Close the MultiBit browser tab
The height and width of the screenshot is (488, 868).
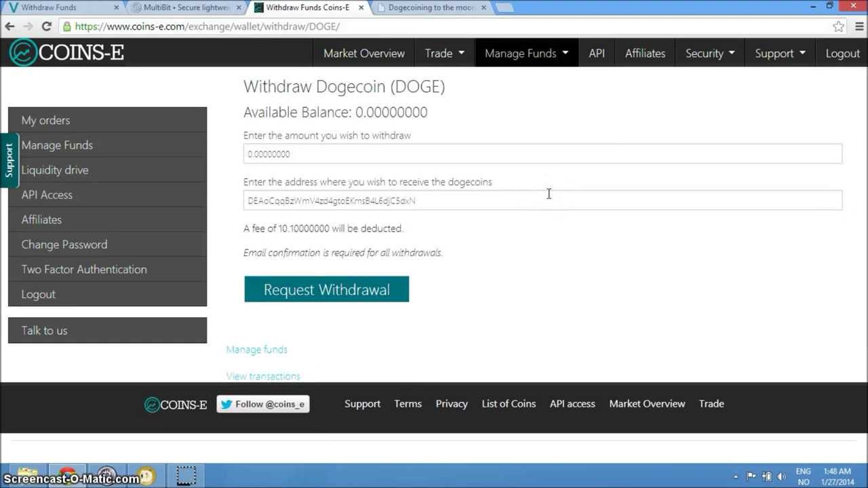click(239, 7)
